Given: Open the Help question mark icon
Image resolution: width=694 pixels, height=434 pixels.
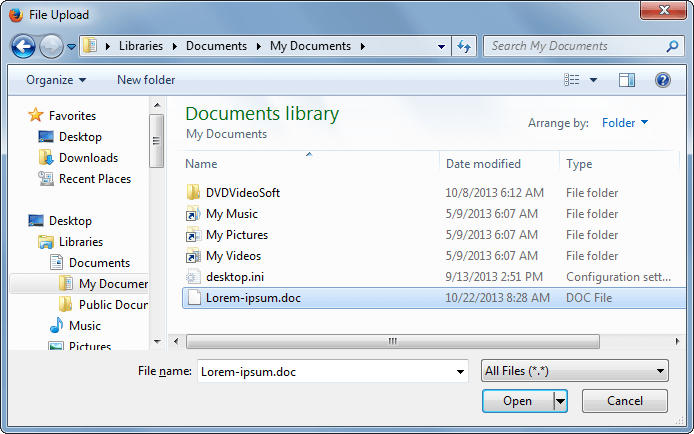Looking at the screenshot, I should tap(662, 80).
